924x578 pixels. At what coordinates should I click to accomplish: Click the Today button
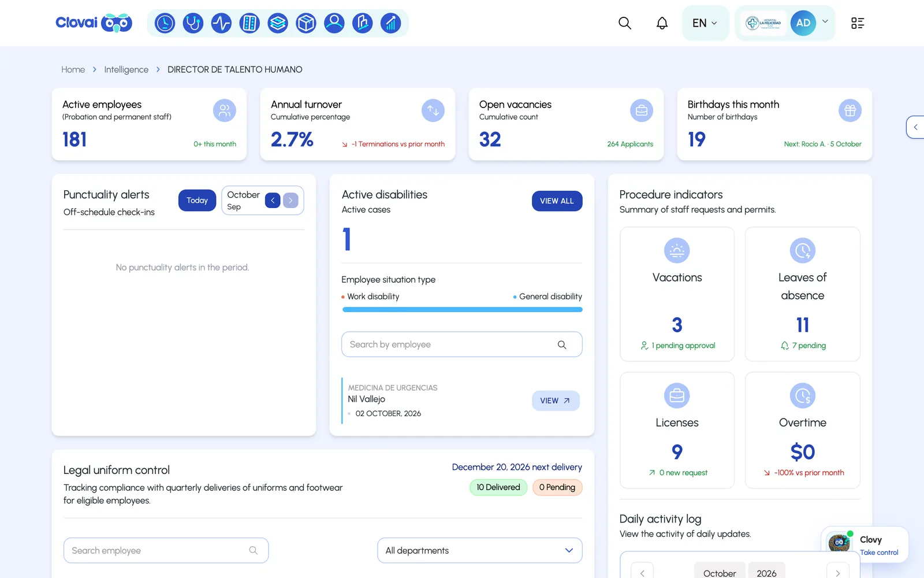(197, 201)
